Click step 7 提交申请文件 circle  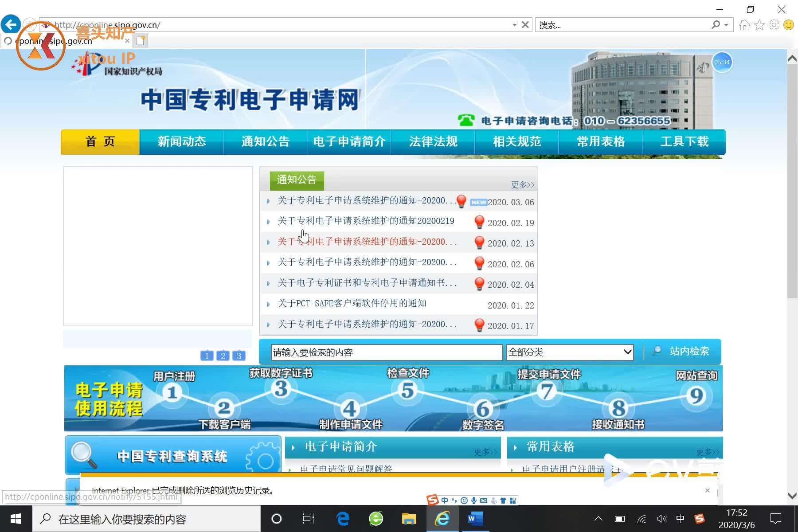click(x=547, y=391)
